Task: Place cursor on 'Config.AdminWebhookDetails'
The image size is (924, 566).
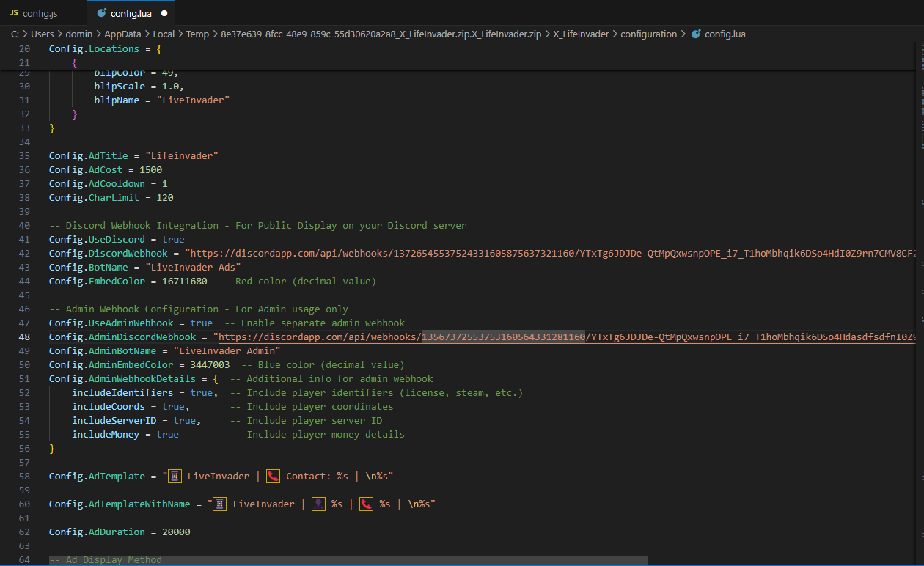Action: pos(122,379)
